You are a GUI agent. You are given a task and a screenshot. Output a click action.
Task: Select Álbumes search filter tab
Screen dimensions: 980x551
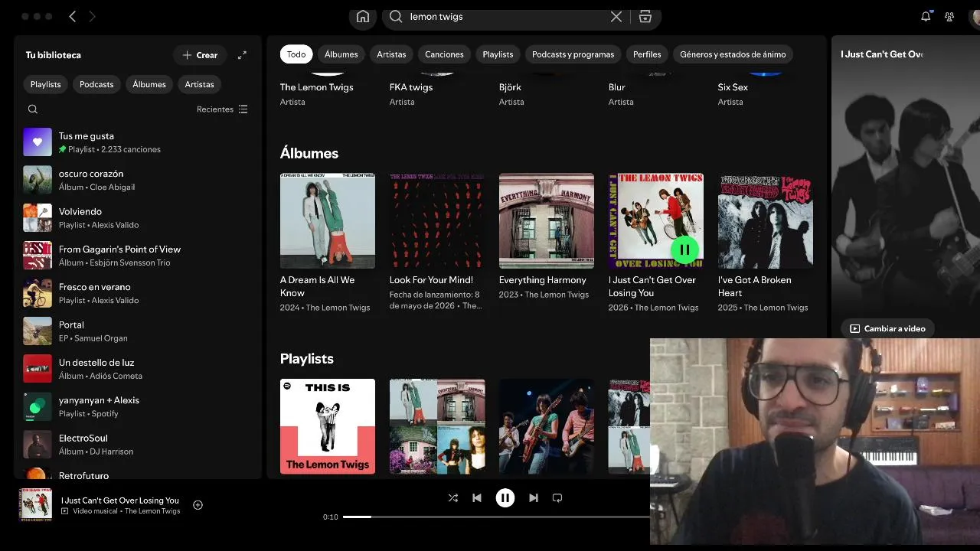[x=341, y=54]
